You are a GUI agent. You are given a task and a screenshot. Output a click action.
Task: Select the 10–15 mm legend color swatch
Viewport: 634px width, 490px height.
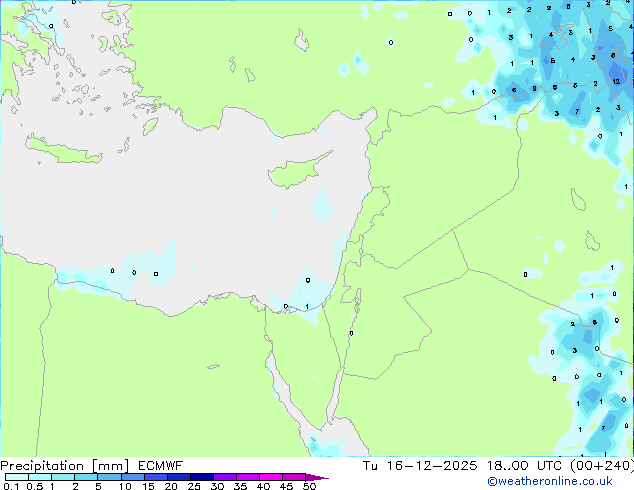coord(132,477)
